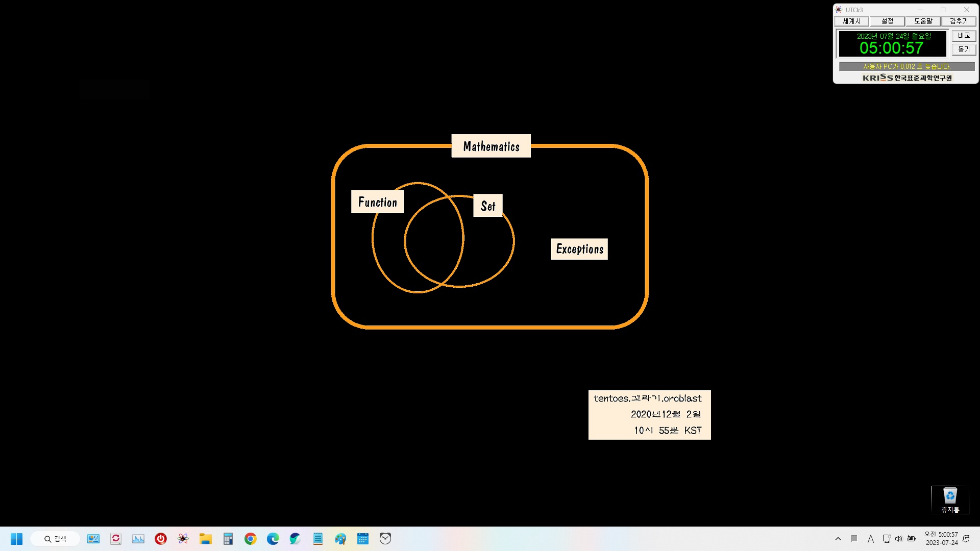
Task: Open the alarm clock taskbar icon
Action: (x=385, y=539)
